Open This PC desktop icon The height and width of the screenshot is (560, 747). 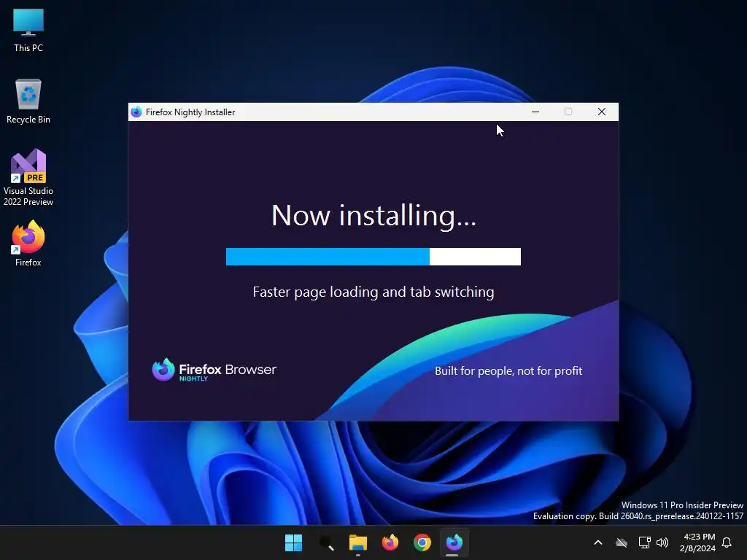pyautogui.click(x=28, y=31)
